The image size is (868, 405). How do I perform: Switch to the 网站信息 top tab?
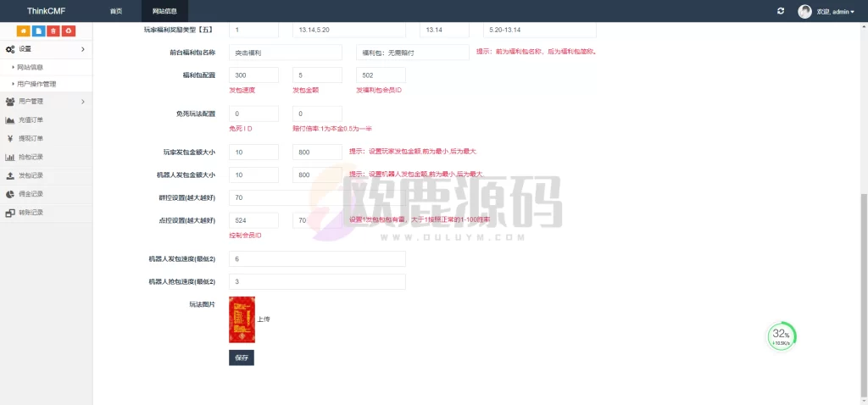(x=164, y=11)
